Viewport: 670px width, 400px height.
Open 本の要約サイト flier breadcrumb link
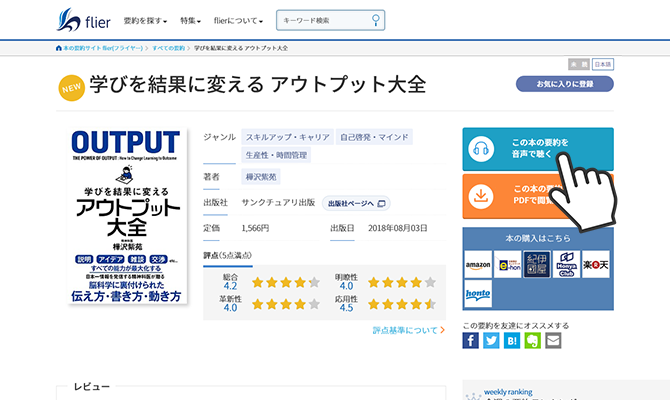(103, 48)
